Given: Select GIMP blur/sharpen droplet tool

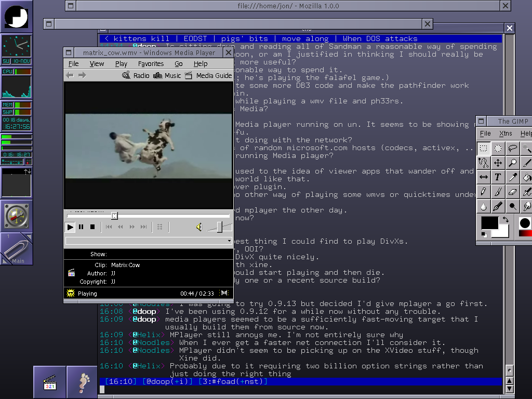Looking at the screenshot, I should point(484,206).
